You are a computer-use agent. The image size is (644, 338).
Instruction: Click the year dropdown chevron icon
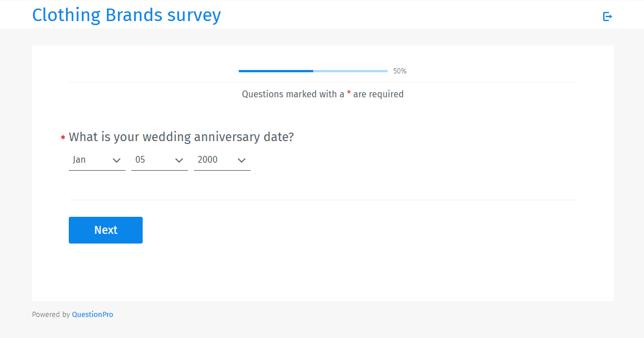pos(242,160)
